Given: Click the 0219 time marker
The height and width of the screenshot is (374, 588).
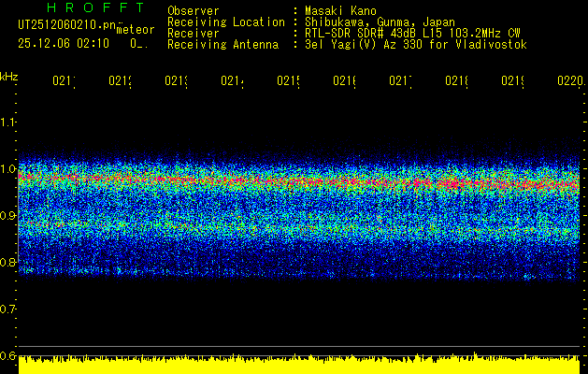Looking at the screenshot, I should [513, 80].
